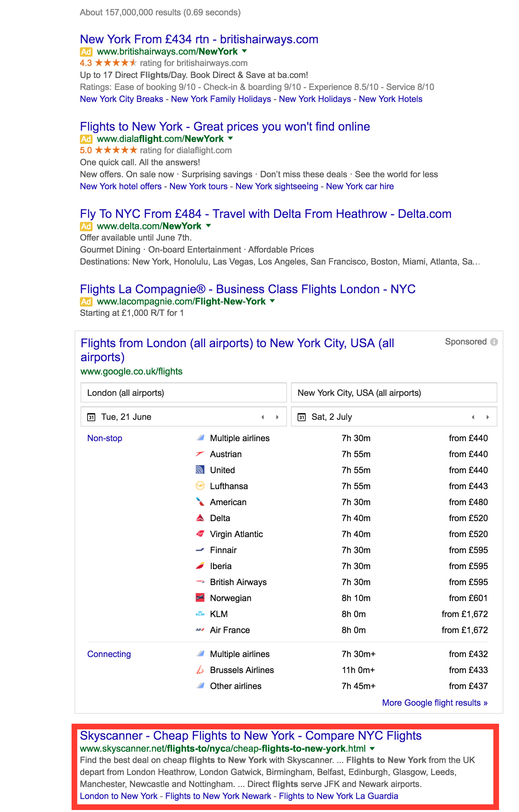Image resolution: width=519 pixels, height=812 pixels.
Task: Click the American Airlines logo icon
Action: [x=200, y=502]
